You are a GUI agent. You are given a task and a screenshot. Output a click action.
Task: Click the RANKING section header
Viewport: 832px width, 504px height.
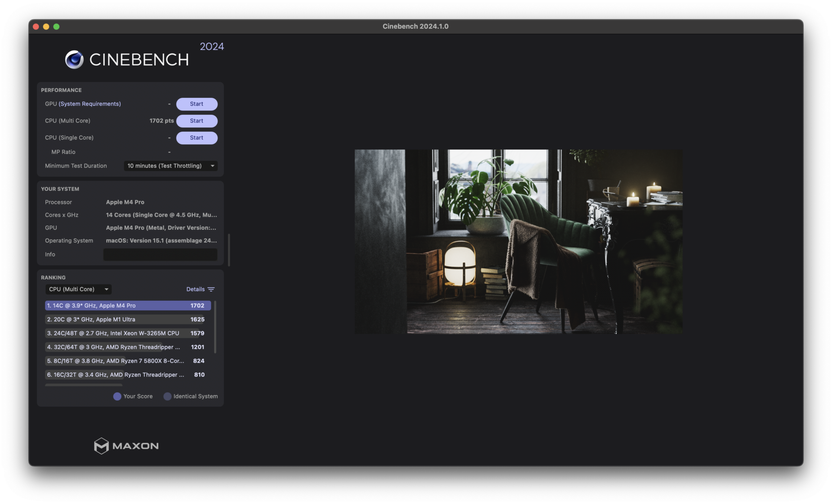click(x=53, y=278)
